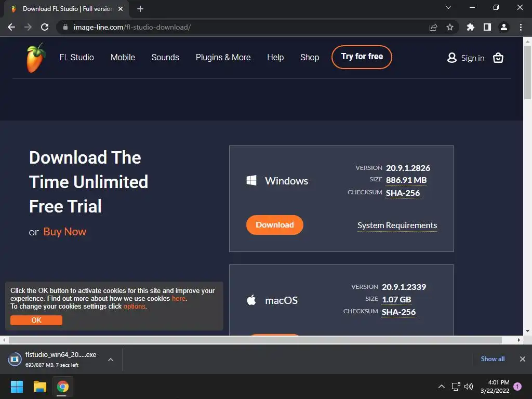The image size is (532, 399).
Task: Click the Buy Now link
Action: pyautogui.click(x=65, y=232)
